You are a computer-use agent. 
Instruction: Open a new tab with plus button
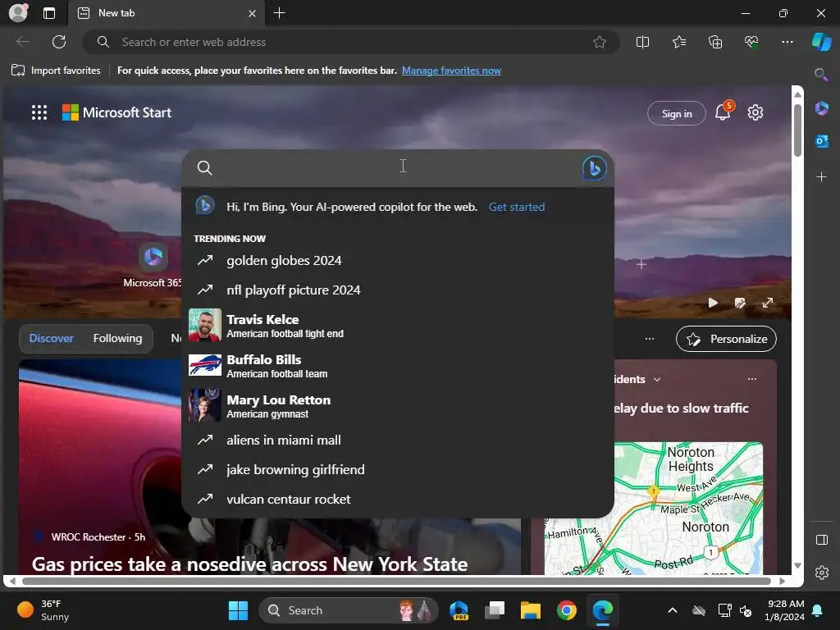279,13
